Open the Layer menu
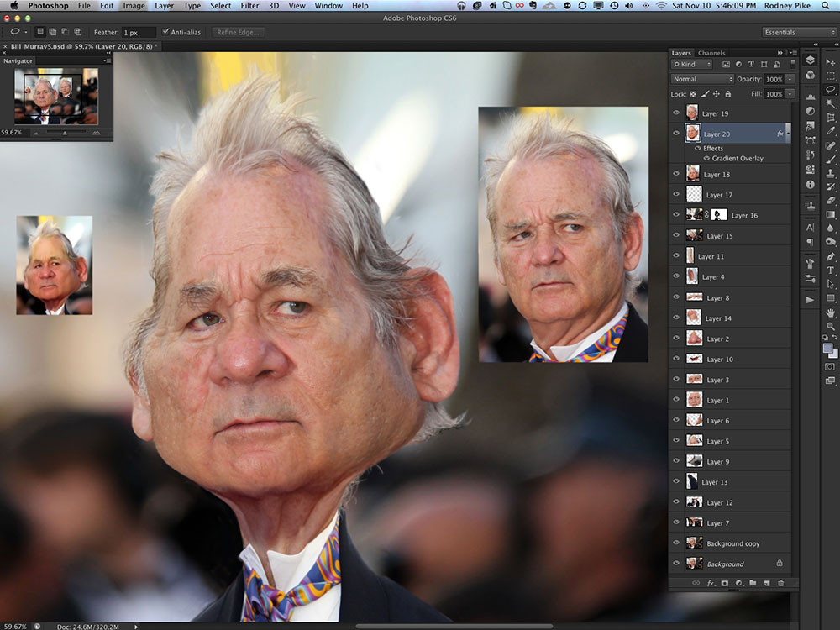840x630 pixels. 164,5
